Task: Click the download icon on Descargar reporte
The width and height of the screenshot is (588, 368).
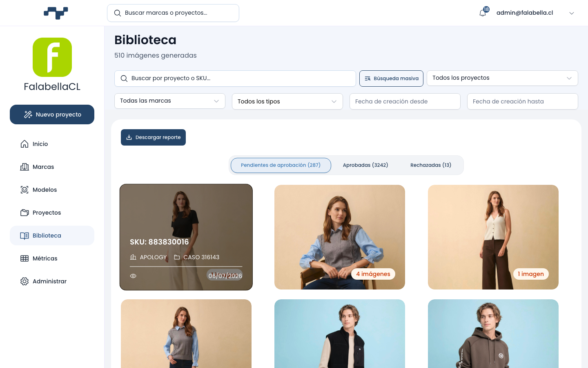Action: click(129, 137)
